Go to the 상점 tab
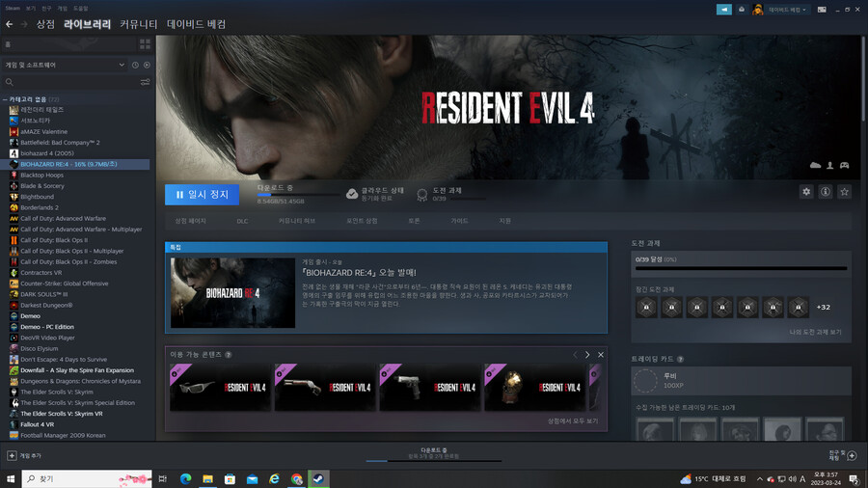 point(45,24)
